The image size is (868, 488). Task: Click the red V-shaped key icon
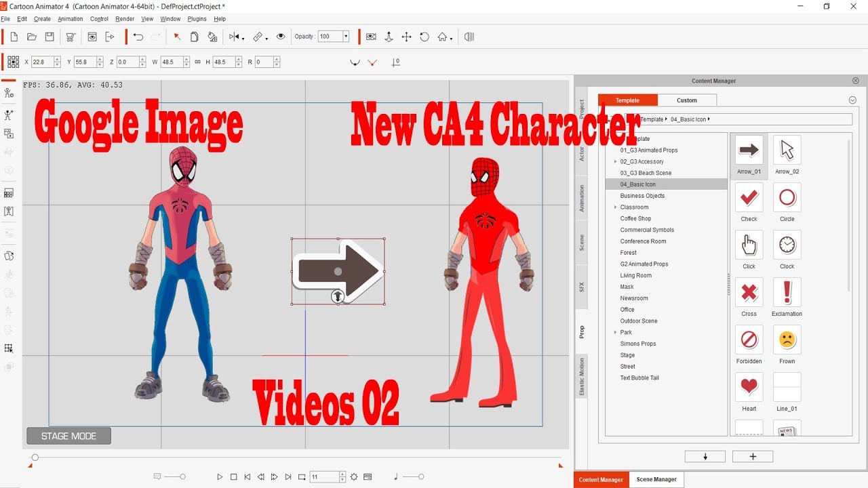[x=372, y=62]
